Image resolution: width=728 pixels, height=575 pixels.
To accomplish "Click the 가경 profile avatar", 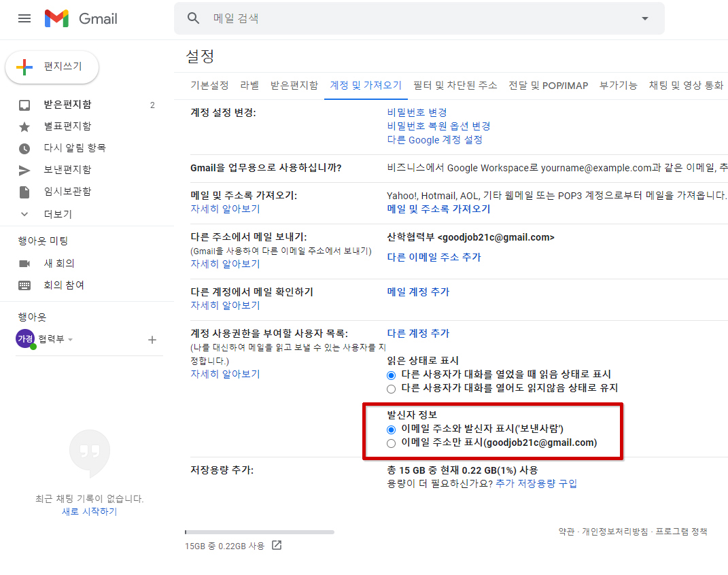I will [25, 338].
